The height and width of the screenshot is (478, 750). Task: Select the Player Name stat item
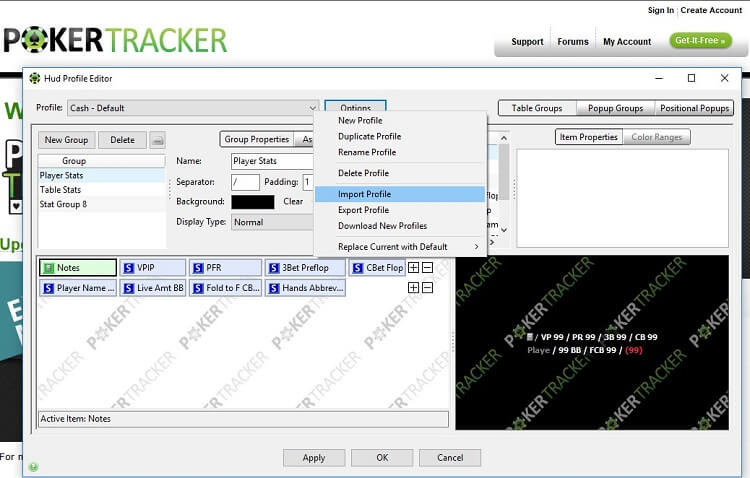78,288
